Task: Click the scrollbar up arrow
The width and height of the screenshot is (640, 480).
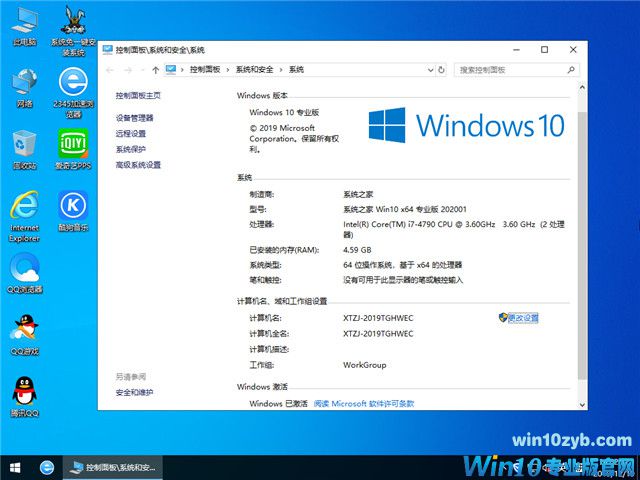Action: 582,87
